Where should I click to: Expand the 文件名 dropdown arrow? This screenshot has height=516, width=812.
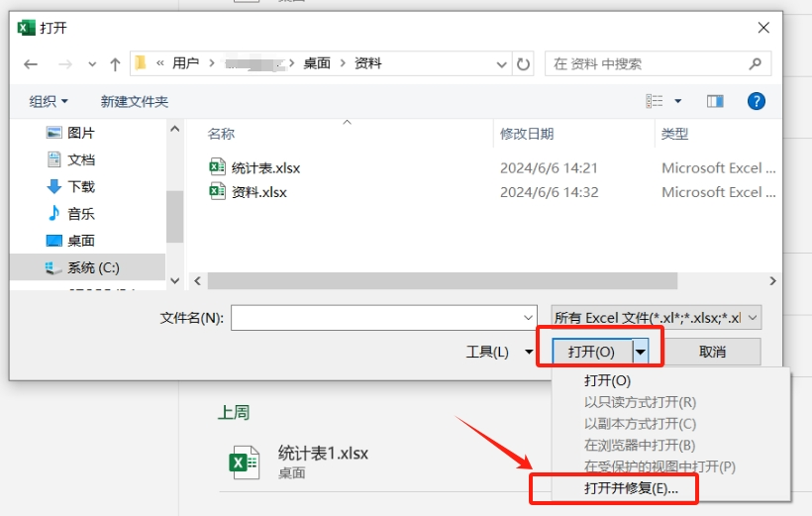coord(528,318)
